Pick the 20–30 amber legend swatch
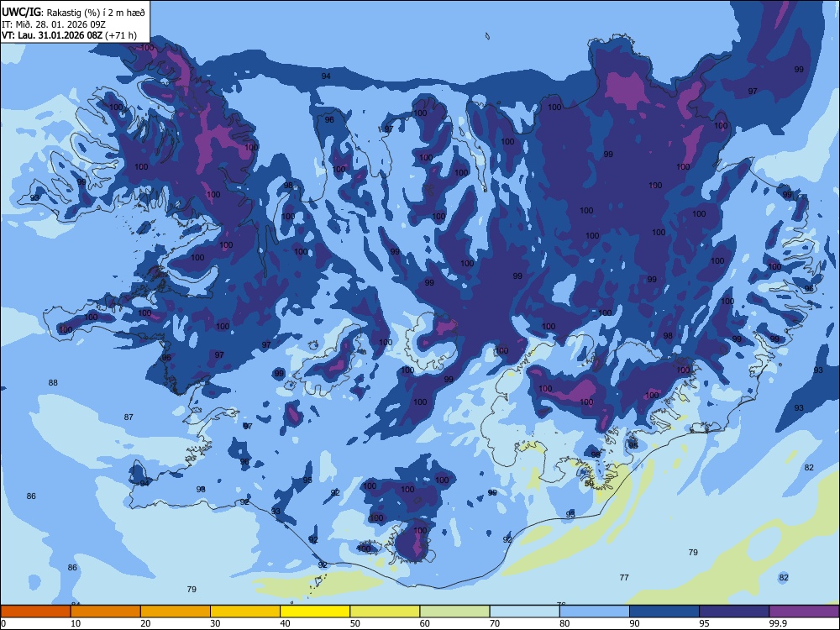This screenshot has width=840, height=630. coord(176,612)
